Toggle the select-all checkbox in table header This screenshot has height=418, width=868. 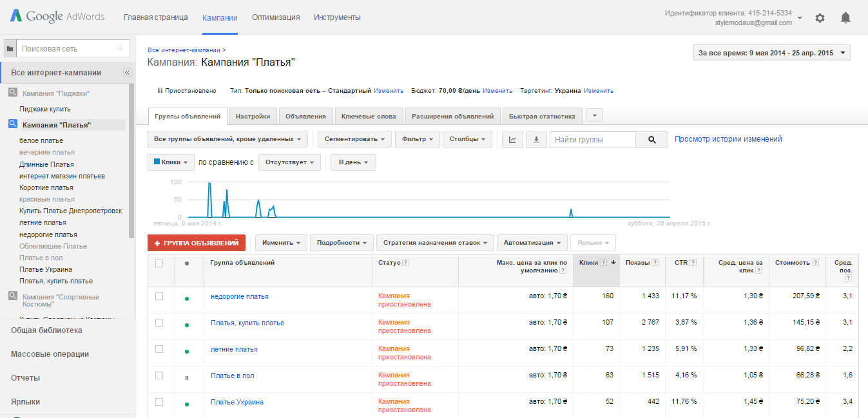coord(159,263)
